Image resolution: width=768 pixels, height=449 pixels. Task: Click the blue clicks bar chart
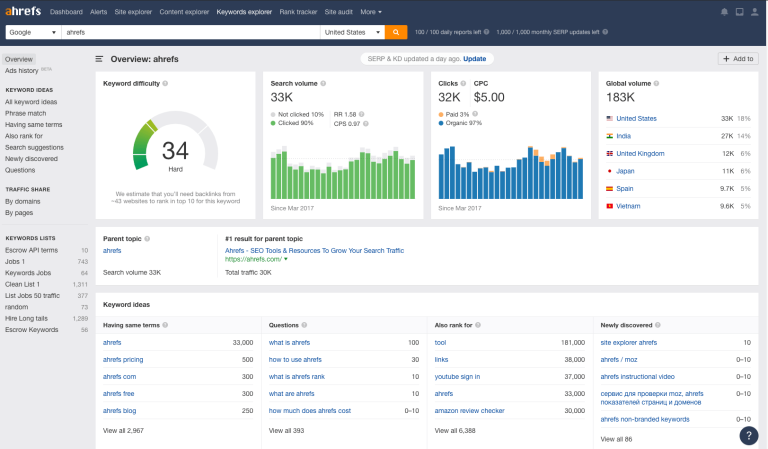(x=510, y=172)
